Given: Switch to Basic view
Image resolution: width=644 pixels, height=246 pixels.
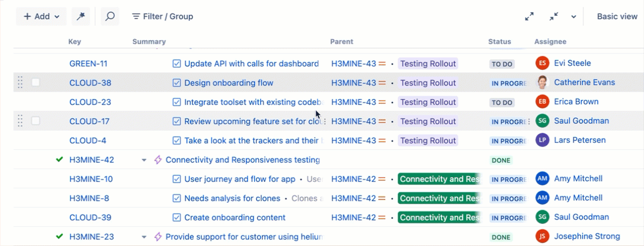Looking at the screenshot, I should point(617,16).
